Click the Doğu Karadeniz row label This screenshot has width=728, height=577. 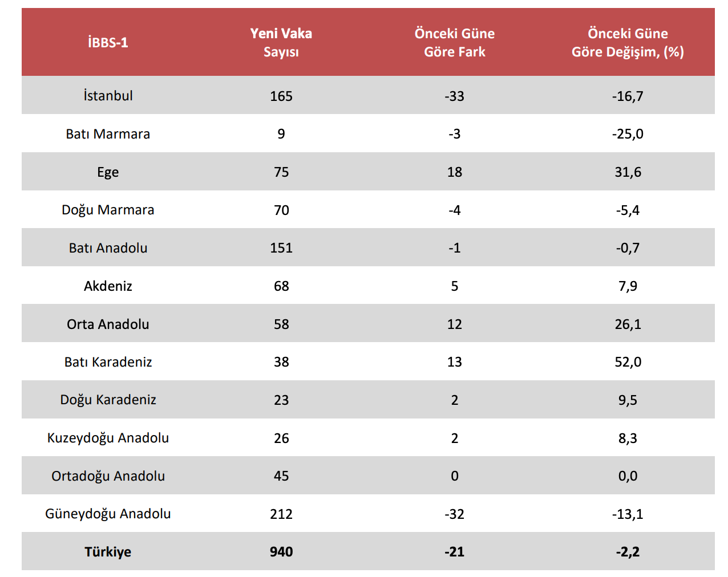pos(108,400)
